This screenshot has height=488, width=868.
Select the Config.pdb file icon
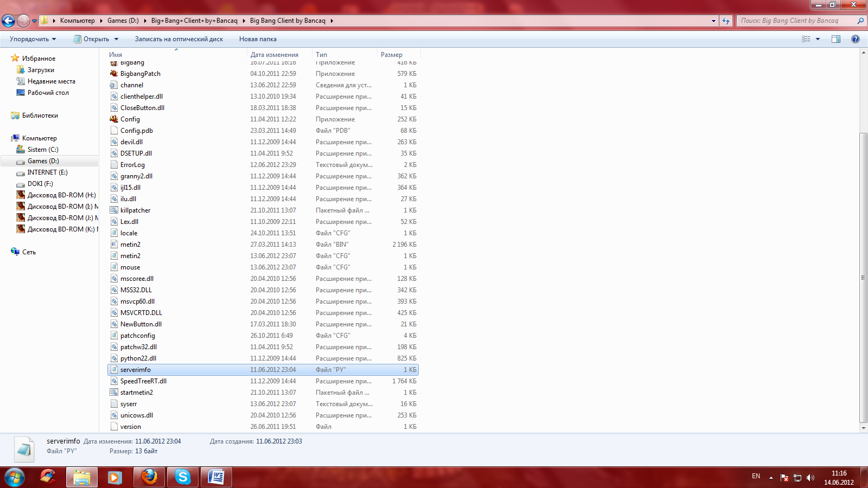tap(114, 131)
